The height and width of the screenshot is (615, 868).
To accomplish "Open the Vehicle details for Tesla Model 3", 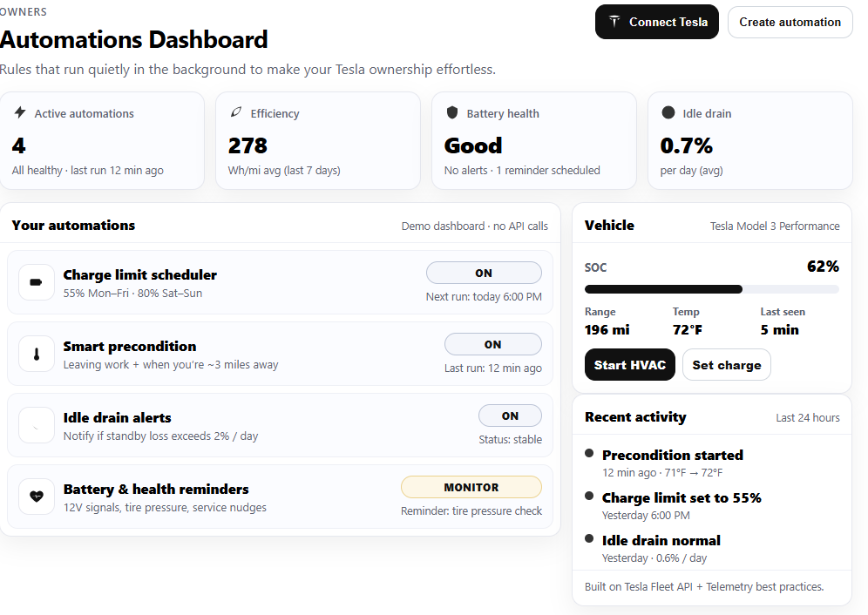I will 774,226.
